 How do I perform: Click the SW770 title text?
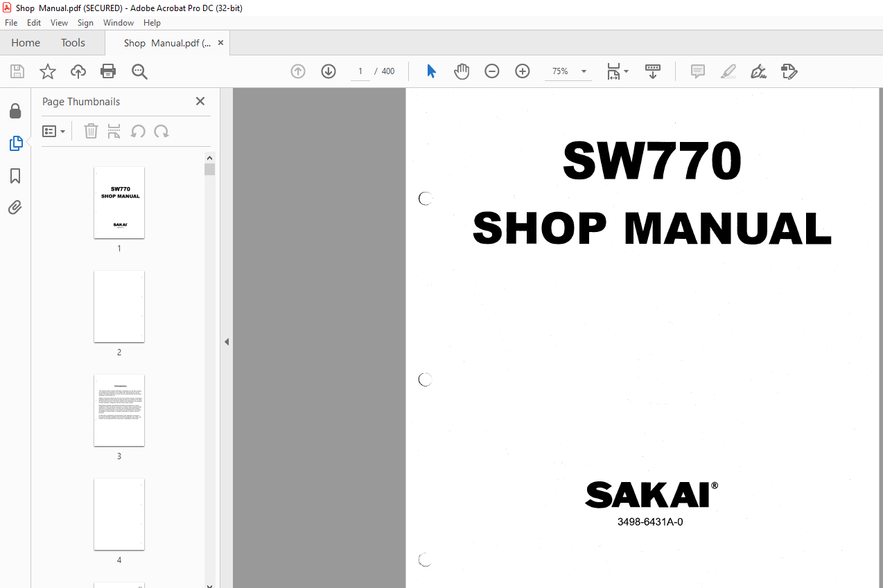click(x=652, y=161)
